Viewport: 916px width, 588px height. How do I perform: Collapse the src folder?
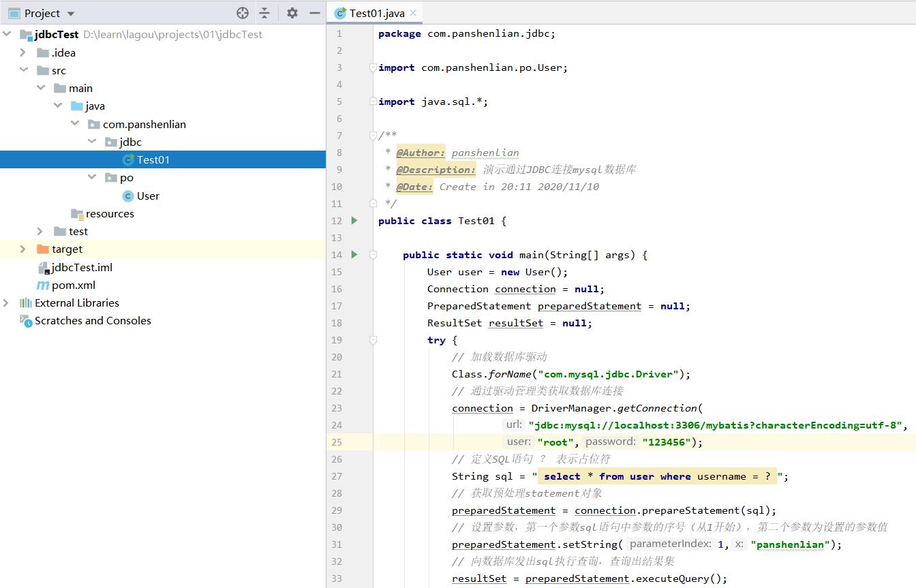coord(24,70)
